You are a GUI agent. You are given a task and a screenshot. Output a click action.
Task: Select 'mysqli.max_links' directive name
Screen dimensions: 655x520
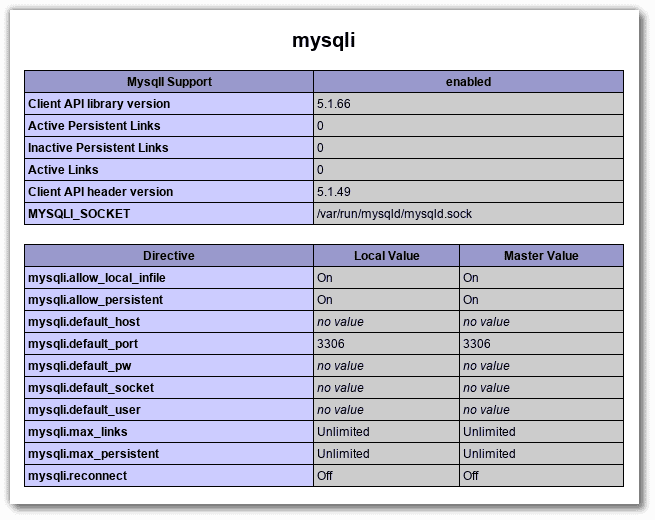77,432
